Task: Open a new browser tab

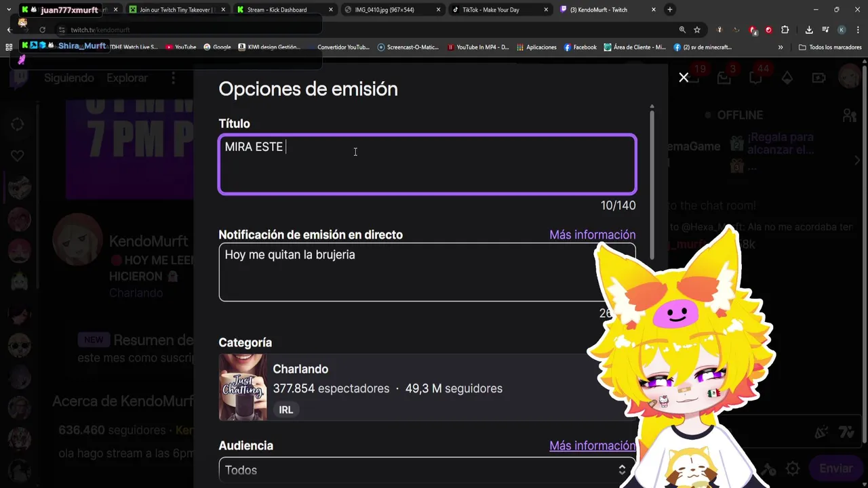Action: tap(670, 9)
